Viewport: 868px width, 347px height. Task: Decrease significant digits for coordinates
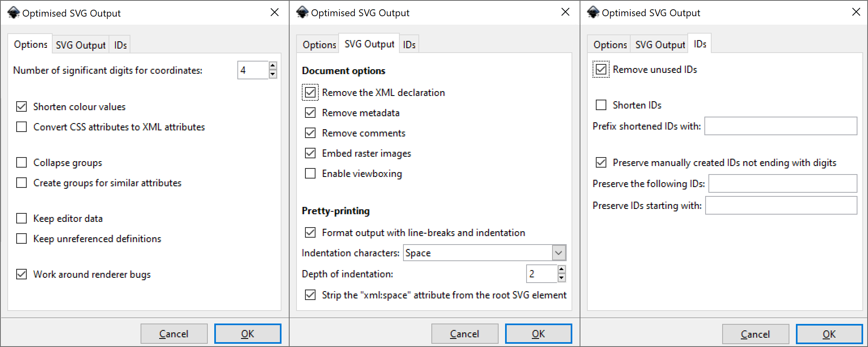[x=273, y=74]
